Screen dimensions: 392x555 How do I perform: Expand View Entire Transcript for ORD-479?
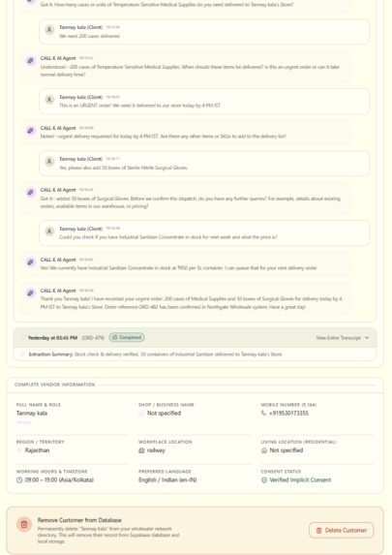342,338
